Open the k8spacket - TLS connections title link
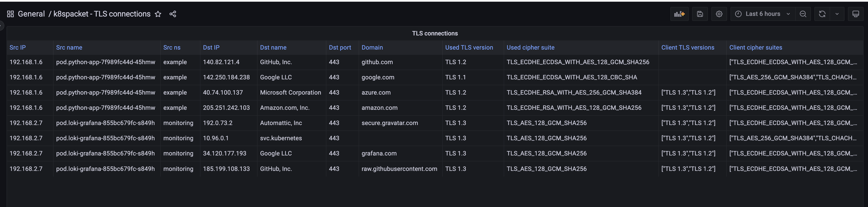Screen dimensions: 868x207 tap(102, 14)
